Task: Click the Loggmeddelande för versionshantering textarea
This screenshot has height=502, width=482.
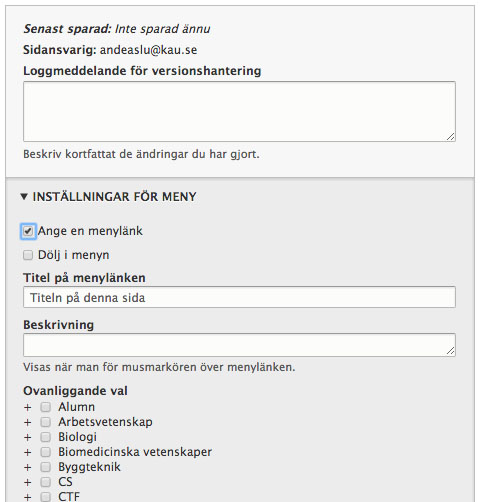Action: (x=239, y=111)
